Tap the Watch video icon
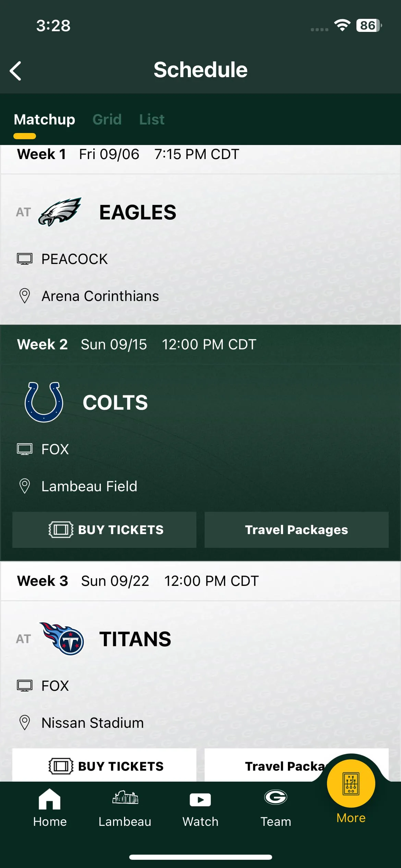 (x=200, y=800)
